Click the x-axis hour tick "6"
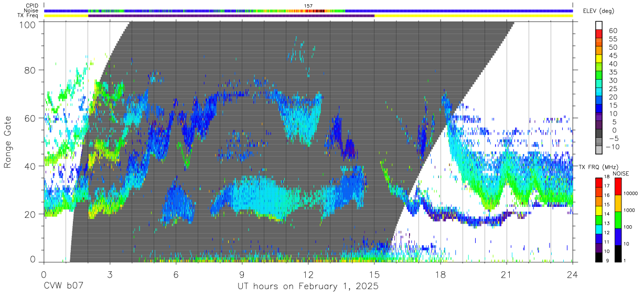This screenshot has width=644, height=297. (x=176, y=274)
